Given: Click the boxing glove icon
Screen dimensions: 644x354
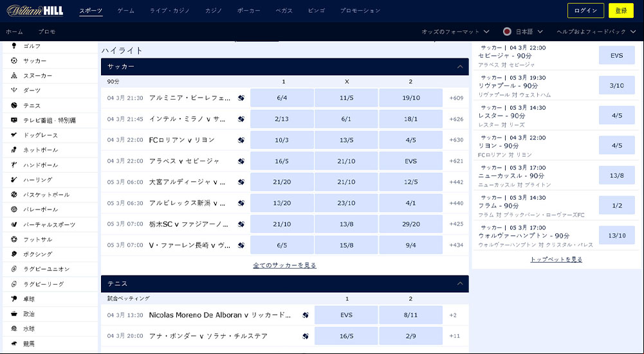Looking at the screenshot, I should (x=14, y=254).
